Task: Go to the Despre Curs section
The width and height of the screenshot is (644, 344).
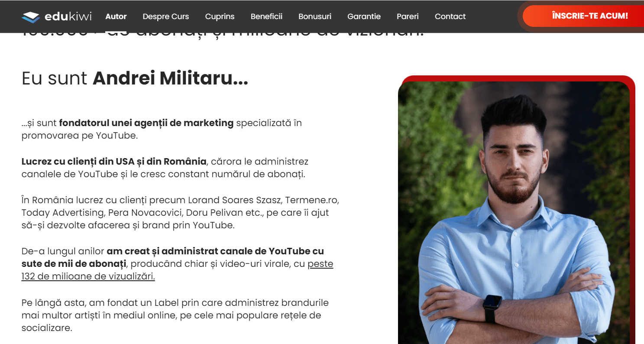Action: (166, 16)
